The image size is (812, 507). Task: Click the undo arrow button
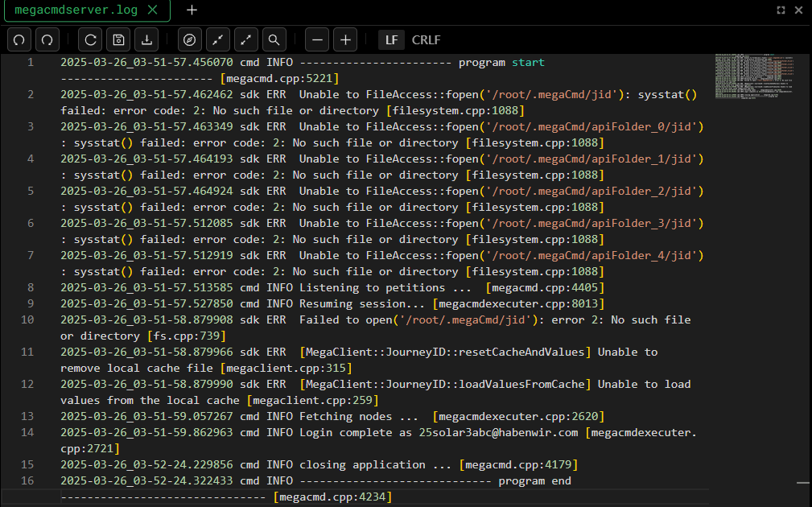pos(19,39)
